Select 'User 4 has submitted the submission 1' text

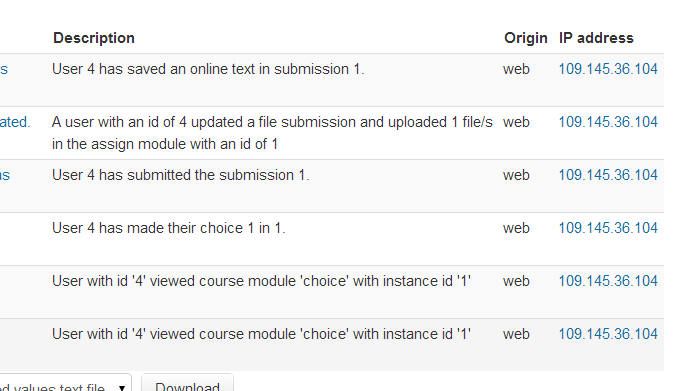pos(181,175)
